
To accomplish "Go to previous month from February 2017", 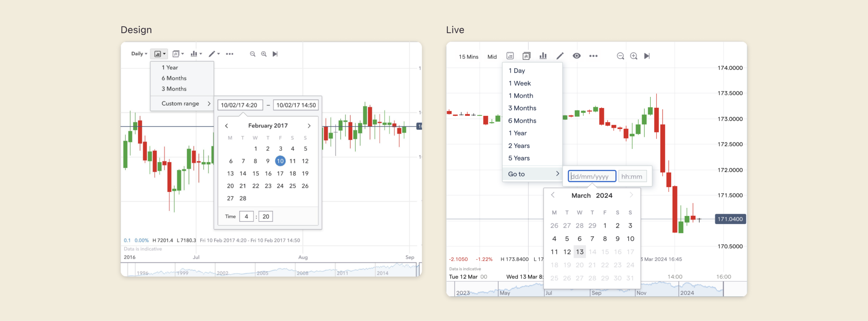I will tap(226, 126).
